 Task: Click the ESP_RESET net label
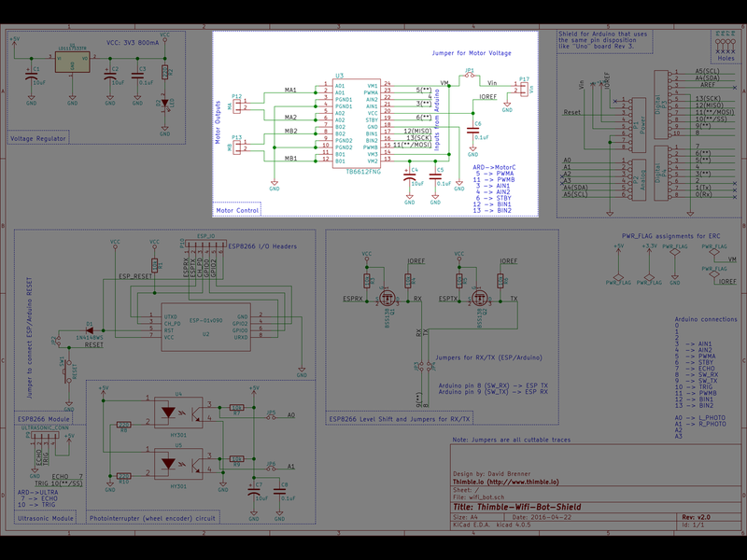135,276
